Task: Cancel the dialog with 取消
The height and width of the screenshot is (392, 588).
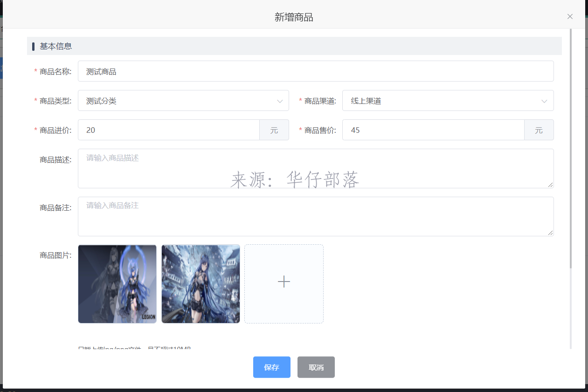Action: [x=316, y=367]
